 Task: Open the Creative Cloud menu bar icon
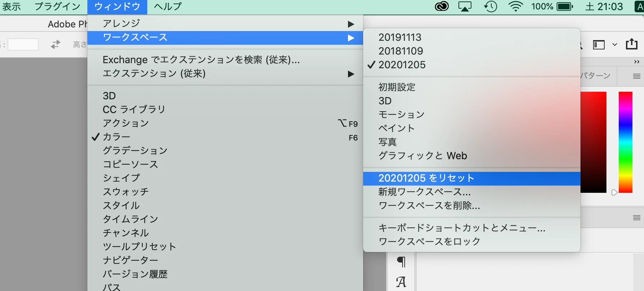point(442,6)
